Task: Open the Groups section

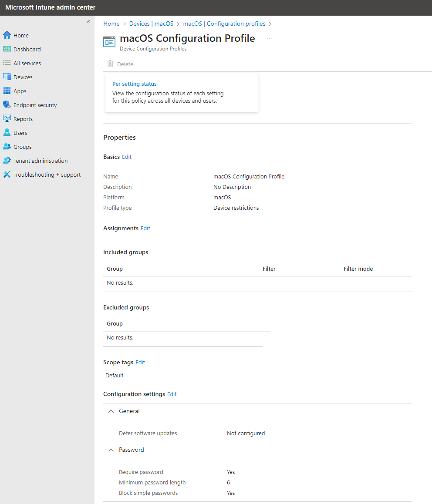Action: point(22,147)
